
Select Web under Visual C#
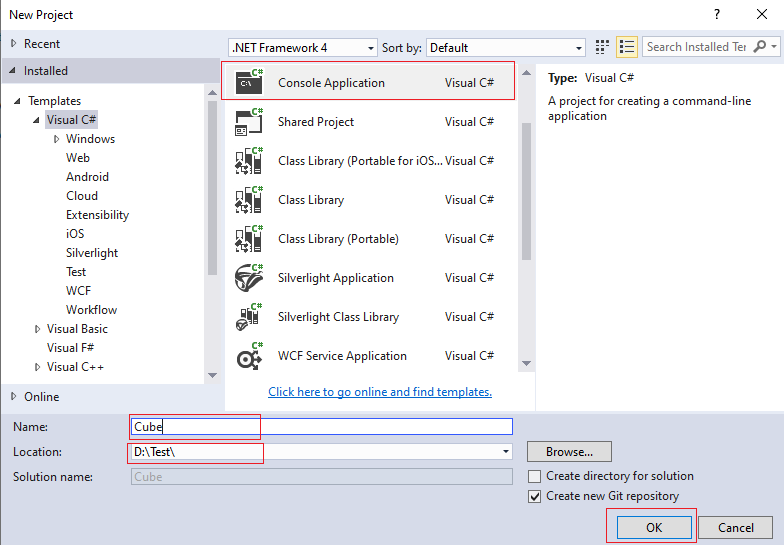click(x=78, y=158)
